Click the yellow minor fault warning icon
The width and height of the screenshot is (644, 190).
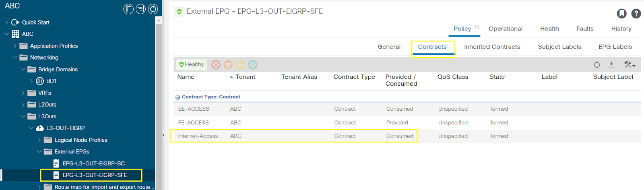click(240, 65)
